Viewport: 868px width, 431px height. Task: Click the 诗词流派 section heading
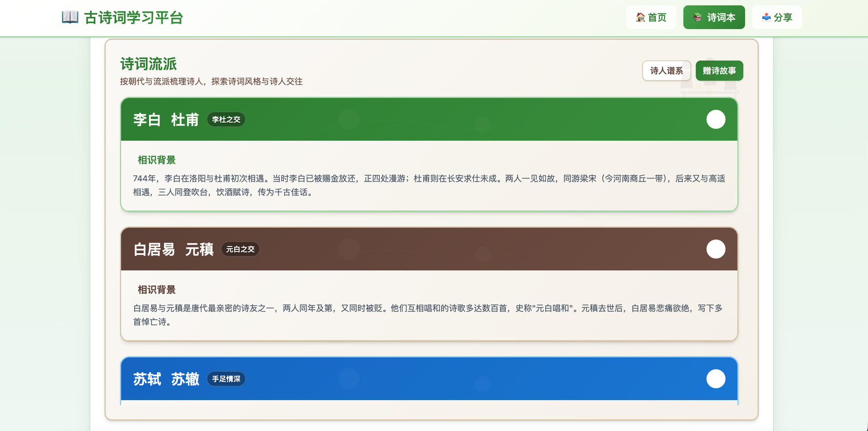[x=148, y=64]
